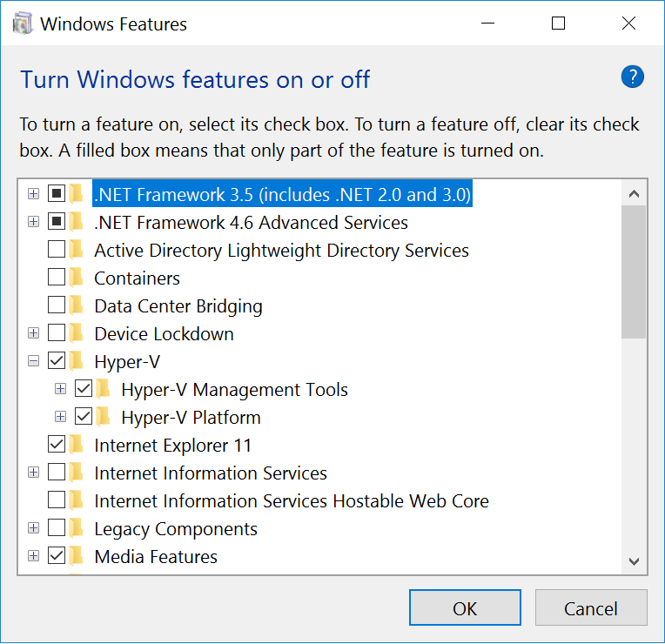Enable Legacy Components checkbox
Screen dimensions: 665x644
[57, 528]
